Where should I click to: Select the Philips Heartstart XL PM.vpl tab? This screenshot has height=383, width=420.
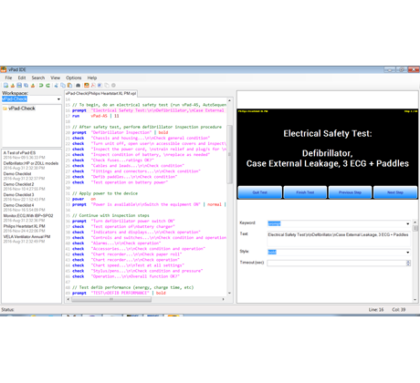pos(101,94)
